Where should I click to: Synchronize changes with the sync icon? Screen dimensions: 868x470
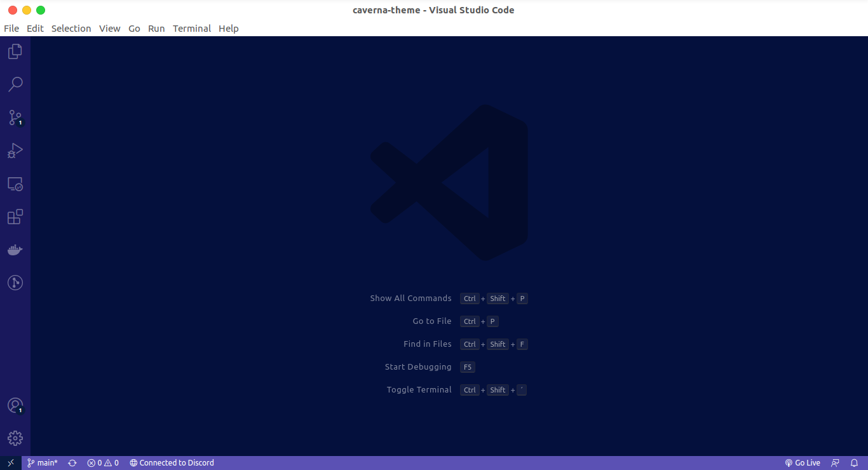[x=72, y=463]
